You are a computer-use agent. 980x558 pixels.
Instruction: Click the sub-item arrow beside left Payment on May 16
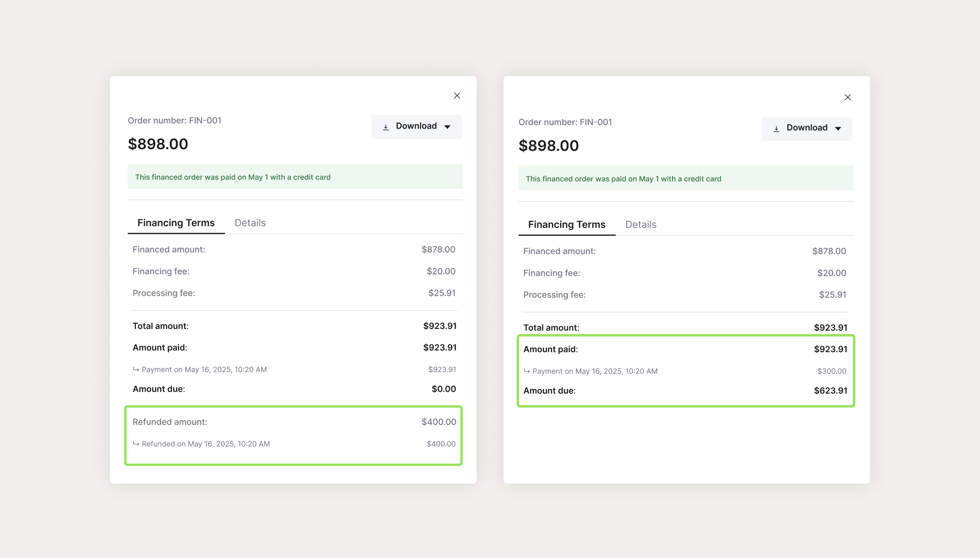click(136, 369)
